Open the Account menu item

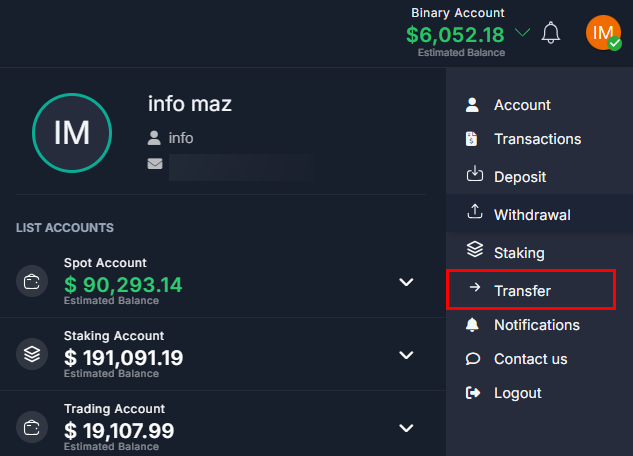522,105
